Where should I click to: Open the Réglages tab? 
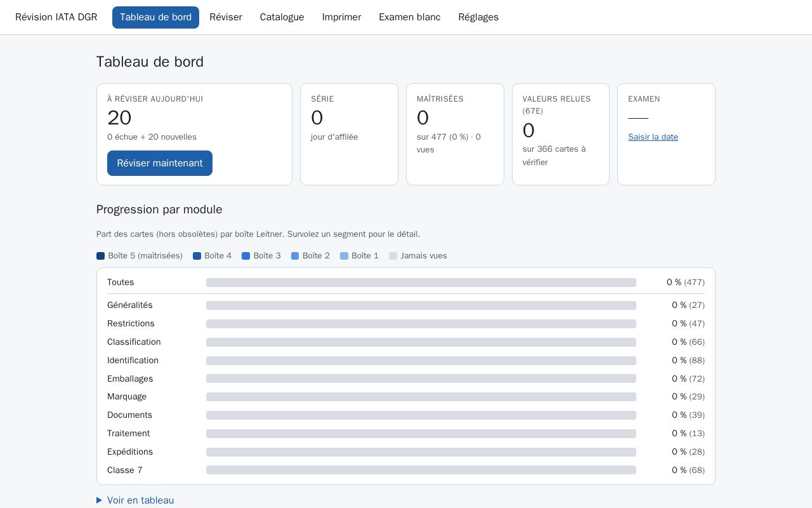click(478, 17)
